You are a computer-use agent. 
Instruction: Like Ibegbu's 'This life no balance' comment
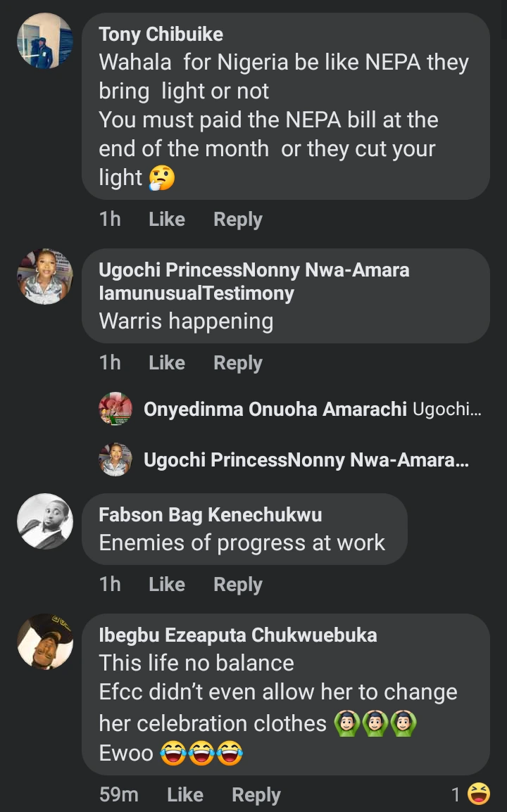click(185, 795)
